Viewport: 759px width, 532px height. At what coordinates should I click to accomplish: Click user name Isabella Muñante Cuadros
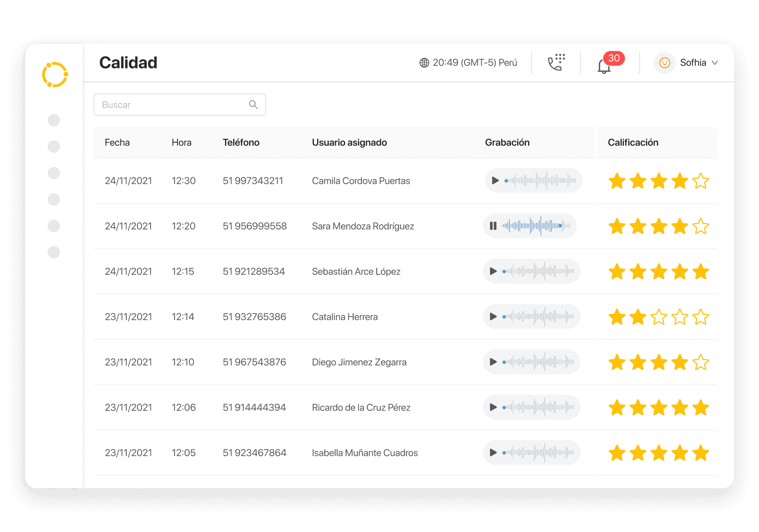click(x=365, y=452)
